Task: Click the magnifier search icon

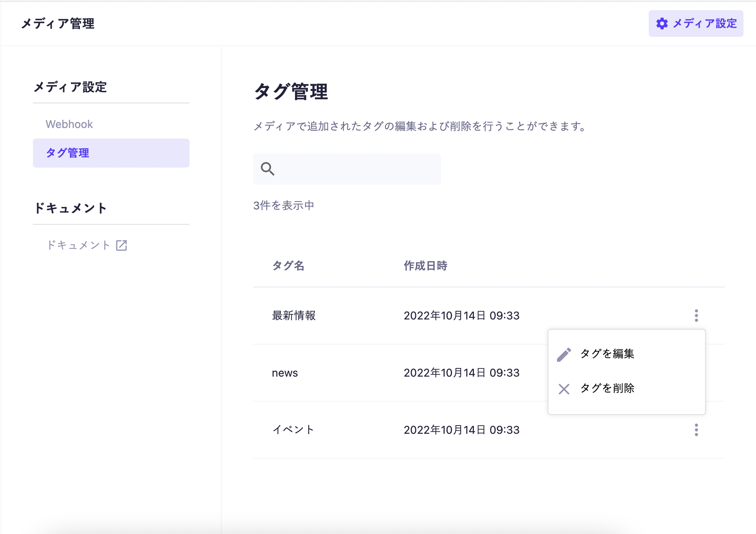Action: 268,169
